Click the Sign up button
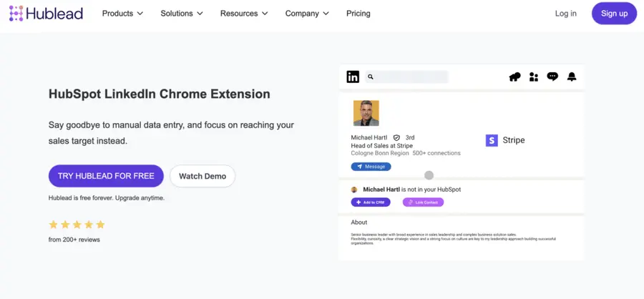644x299 pixels. (614, 14)
